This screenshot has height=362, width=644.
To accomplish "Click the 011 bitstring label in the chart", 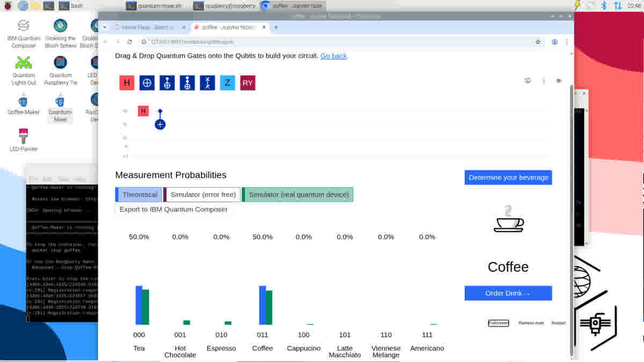I will click(262, 335).
